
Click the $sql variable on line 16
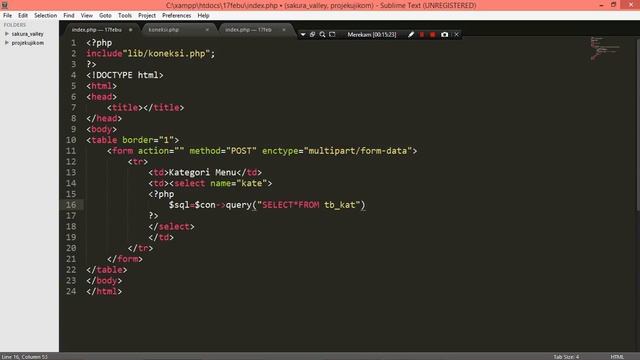point(179,205)
